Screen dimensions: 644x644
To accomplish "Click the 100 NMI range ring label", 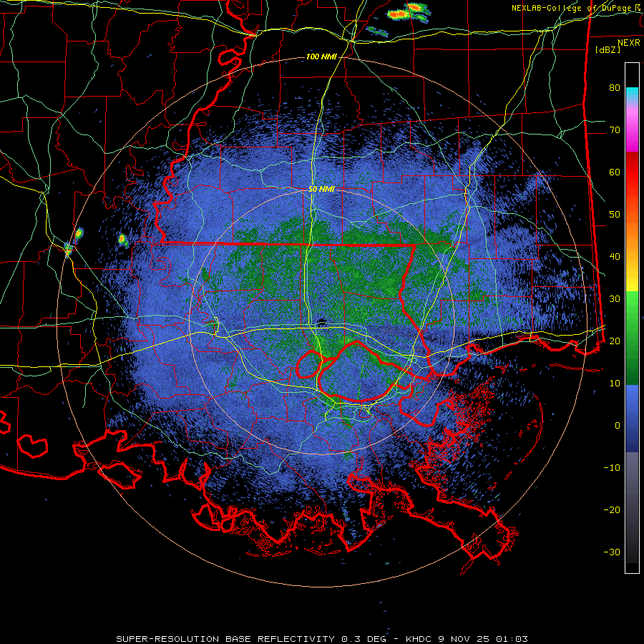I will (x=321, y=57).
